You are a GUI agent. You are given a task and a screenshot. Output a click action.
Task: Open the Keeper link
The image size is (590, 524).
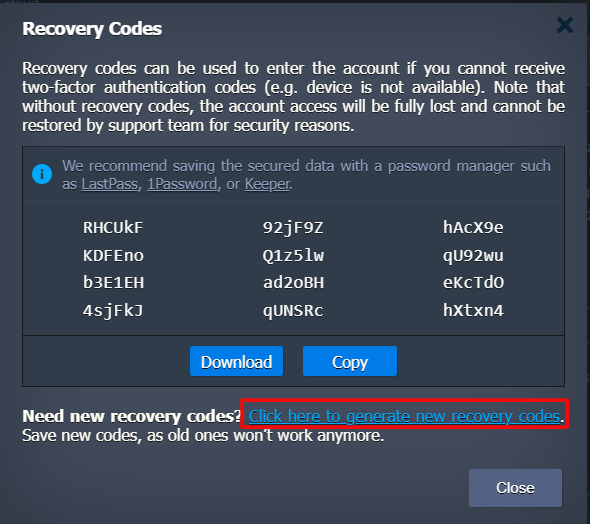point(268,184)
